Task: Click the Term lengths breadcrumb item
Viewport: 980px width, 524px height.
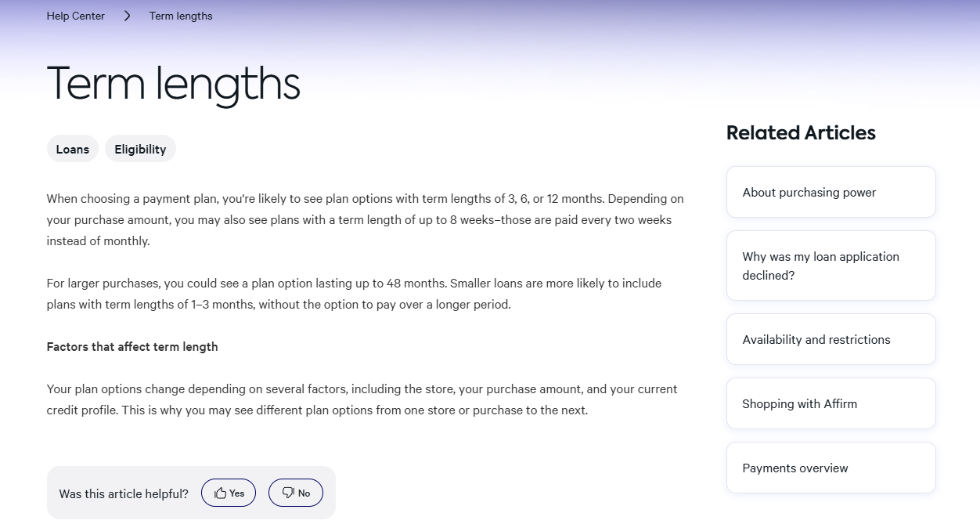Action: (180, 16)
